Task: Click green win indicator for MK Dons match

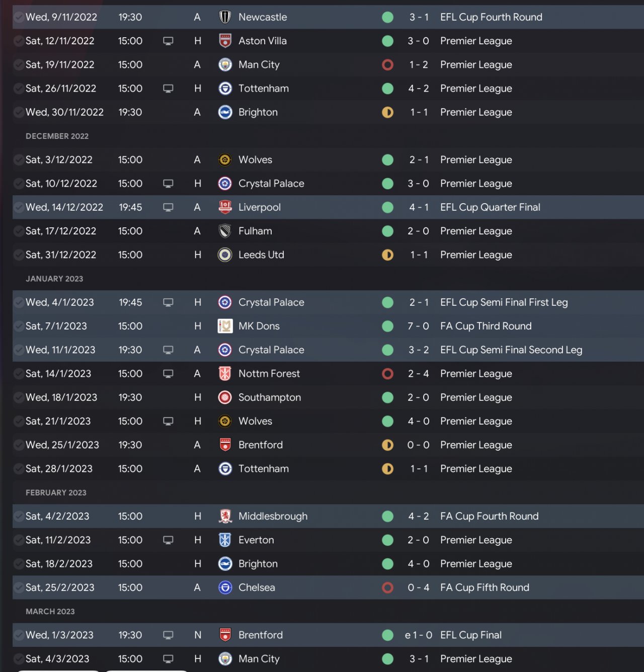Action: [x=387, y=326]
